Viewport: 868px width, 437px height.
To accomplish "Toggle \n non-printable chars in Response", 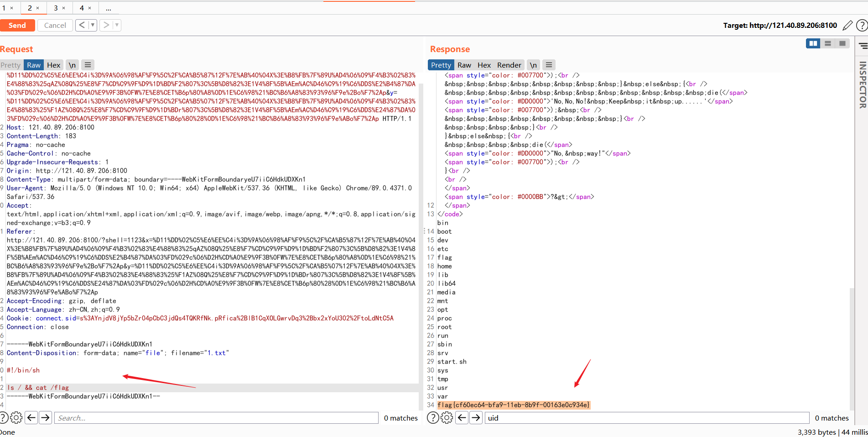I will click(533, 65).
